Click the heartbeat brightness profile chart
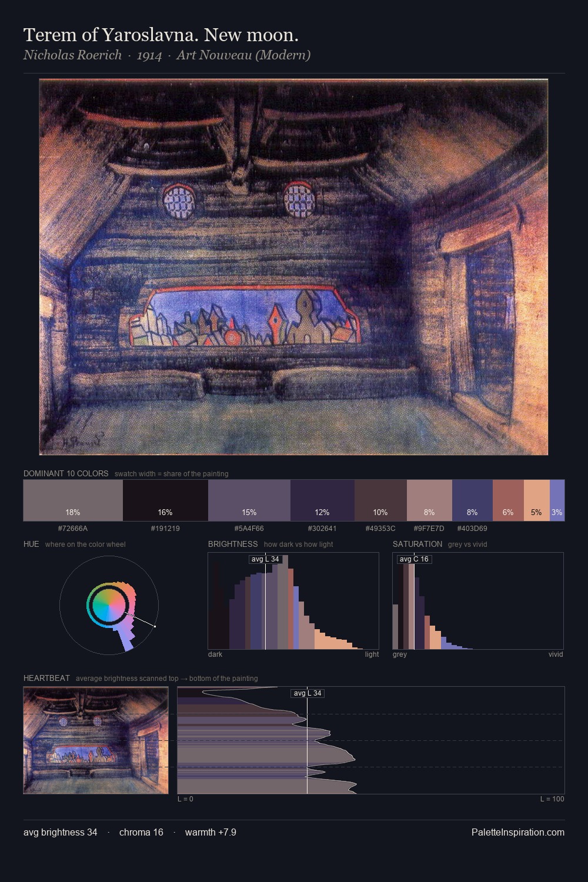 pos(371,740)
